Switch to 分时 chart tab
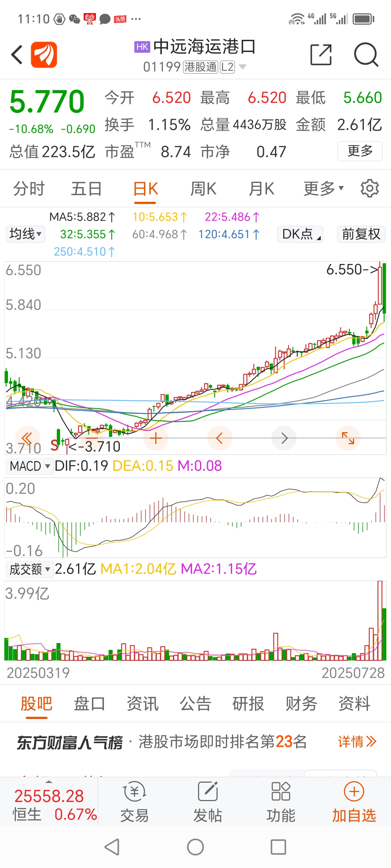The width and height of the screenshot is (391, 868). 29,188
